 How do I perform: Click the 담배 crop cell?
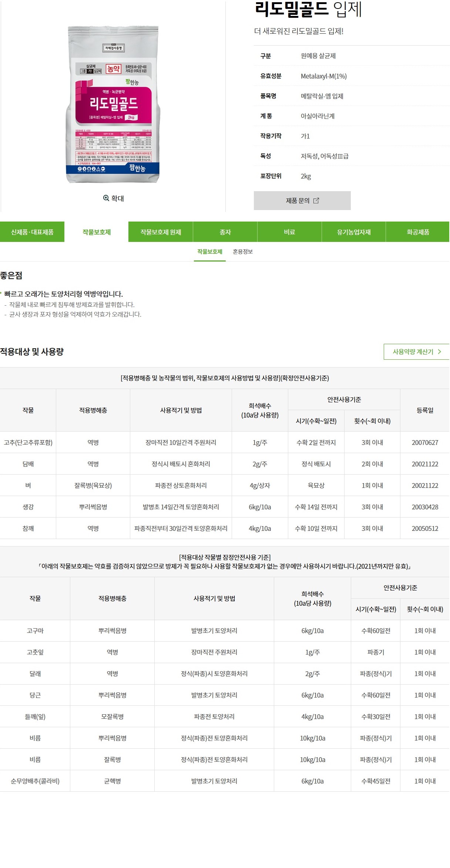click(x=28, y=464)
